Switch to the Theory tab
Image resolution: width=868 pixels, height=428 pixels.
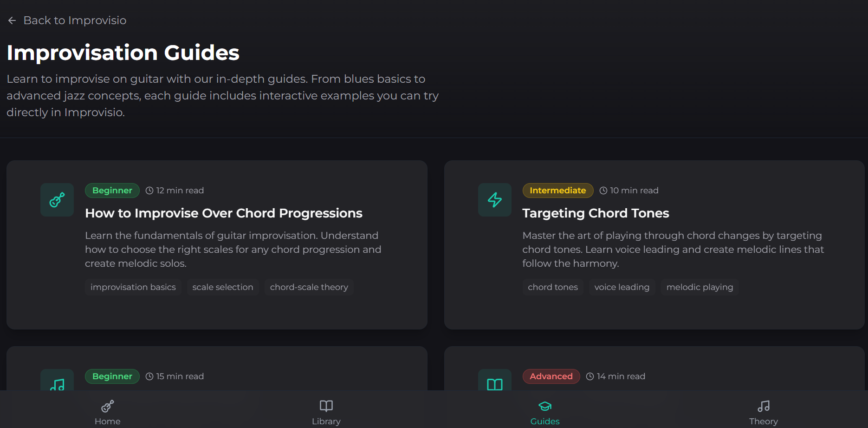(x=763, y=412)
